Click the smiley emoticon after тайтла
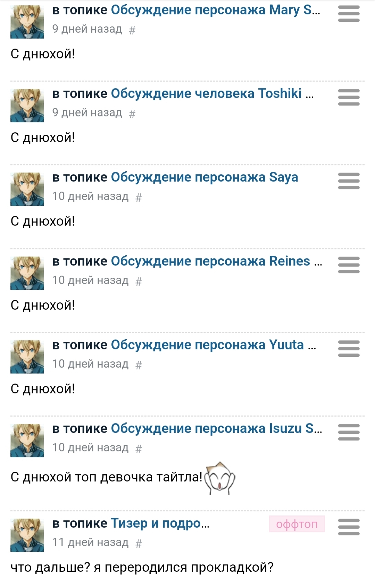Image resolution: width=375 pixels, height=588 pixels. point(220,478)
